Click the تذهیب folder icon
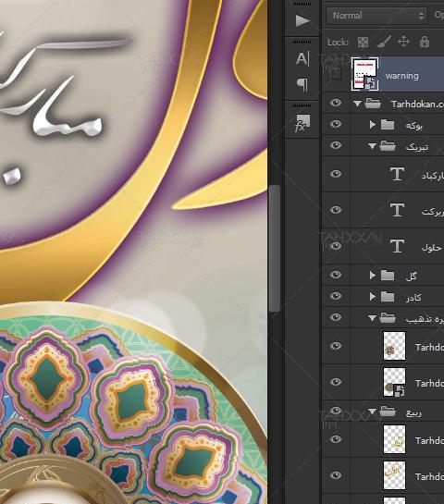The image size is (444, 504). click(388, 318)
